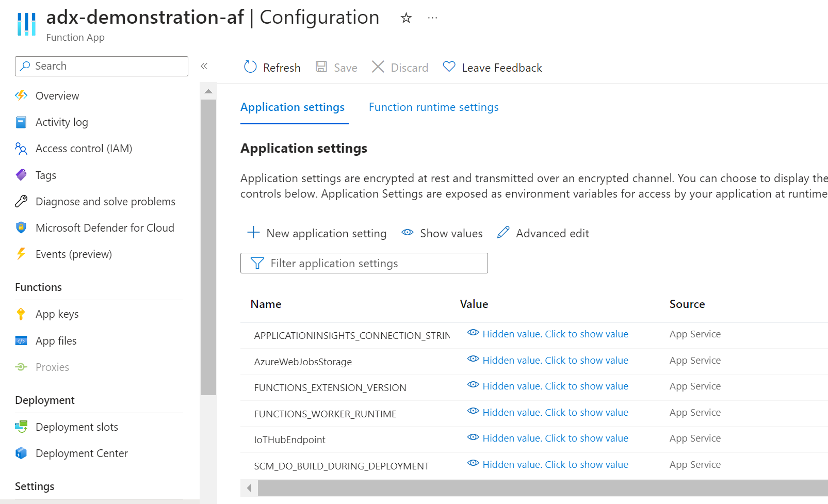The image size is (828, 504).
Task: Open the Tags sidebar item
Action: 45,175
